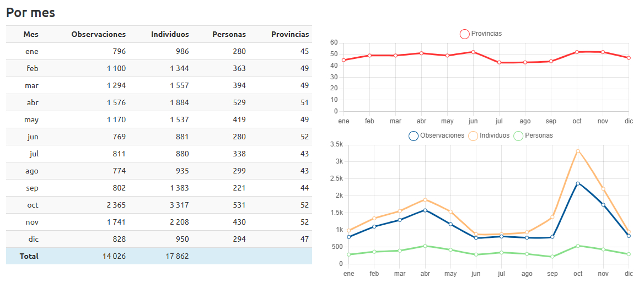
Task: Click the Personas legend color circle
Action: pos(518,135)
